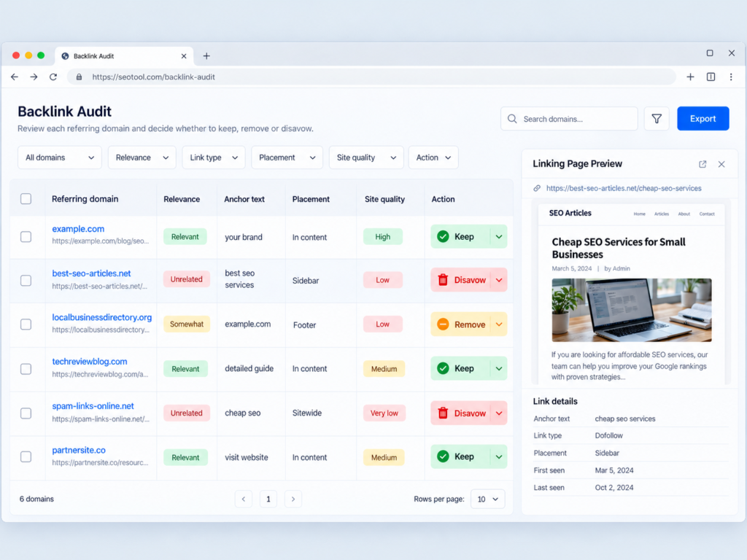Viewport: 747px width, 560px height.
Task: Open the preview URL cheap-seo-services link
Action: 624,188
